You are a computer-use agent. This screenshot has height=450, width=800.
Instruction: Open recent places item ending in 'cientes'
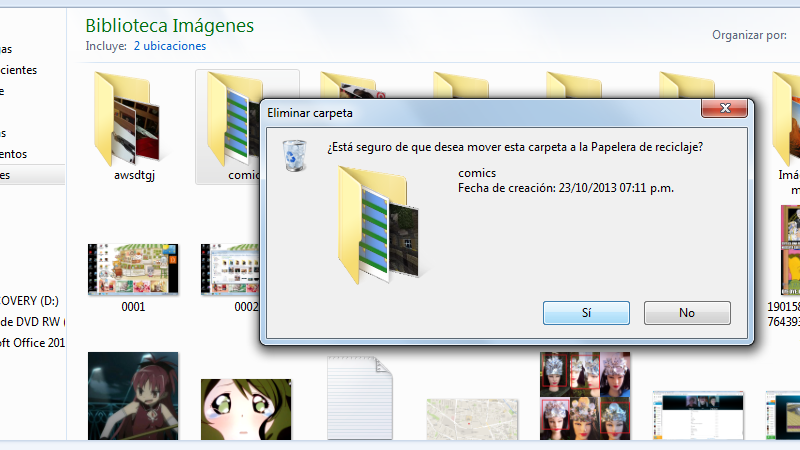tap(18, 70)
